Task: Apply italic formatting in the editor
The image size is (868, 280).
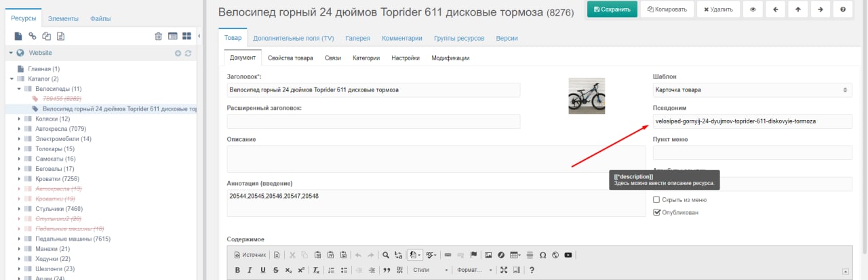Action: click(x=250, y=270)
